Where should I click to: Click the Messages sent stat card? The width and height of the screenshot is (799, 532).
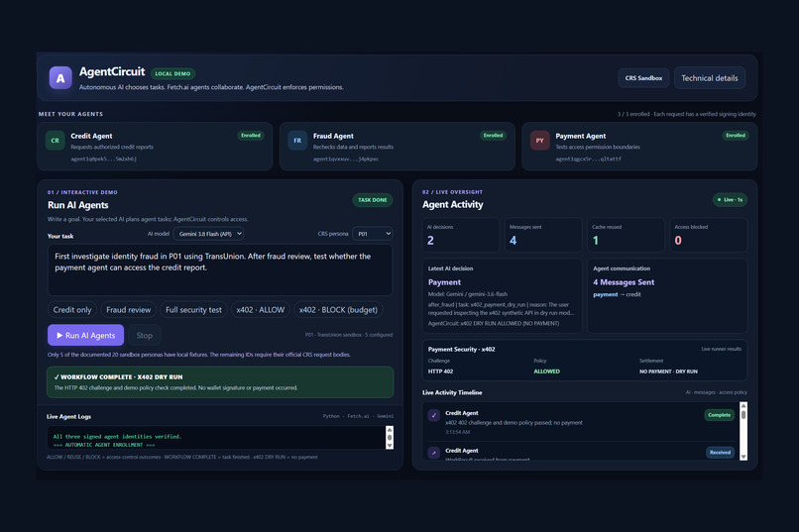pyautogui.click(x=543, y=235)
